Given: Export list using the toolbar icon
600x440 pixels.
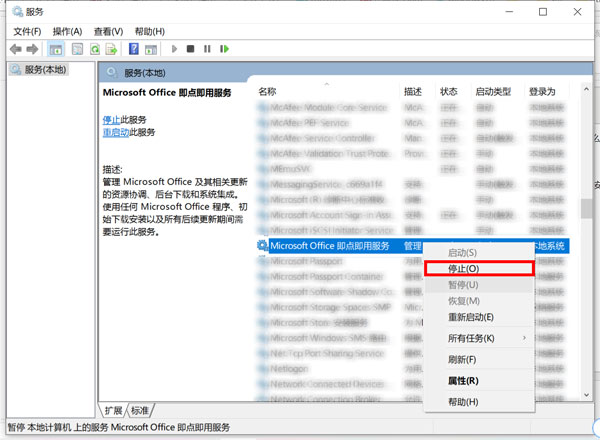Looking at the screenshot, I should point(111,49).
